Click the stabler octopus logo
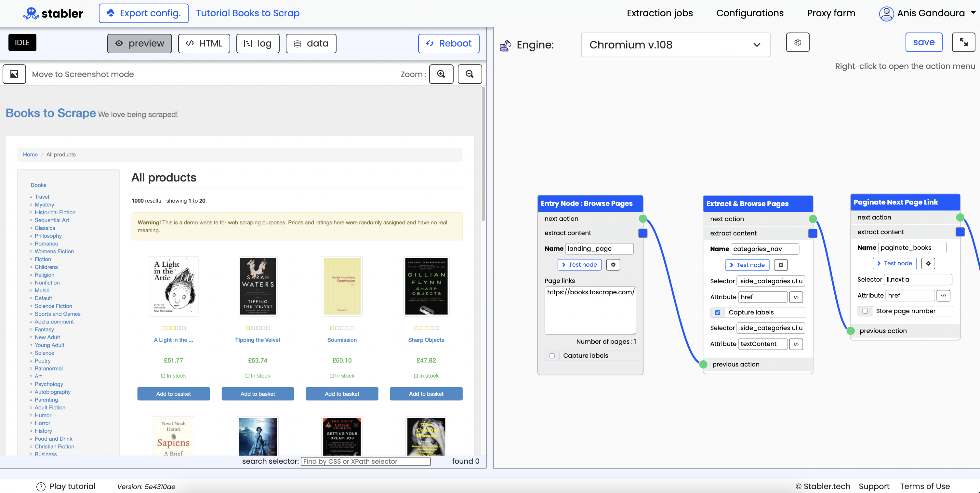The height and width of the screenshot is (493, 980). (x=31, y=13)
